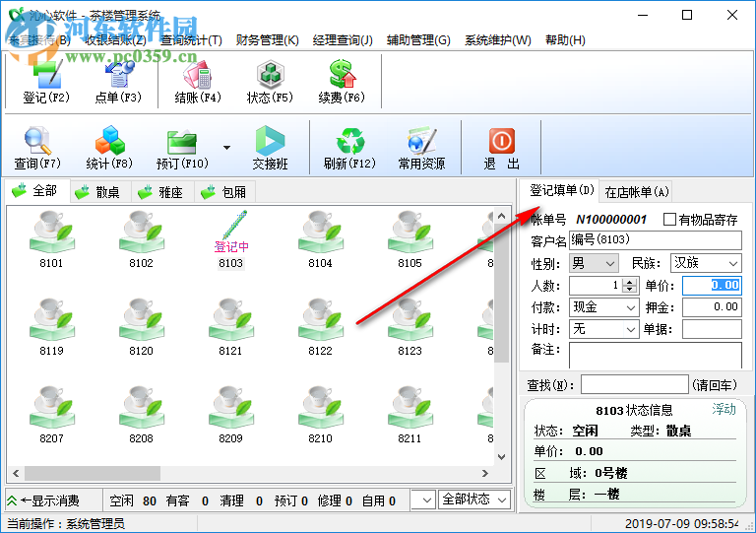Open the 财务管理(K) menu
Image resolution: width=756 pixels, height=533 pixels.
[267, 40]
